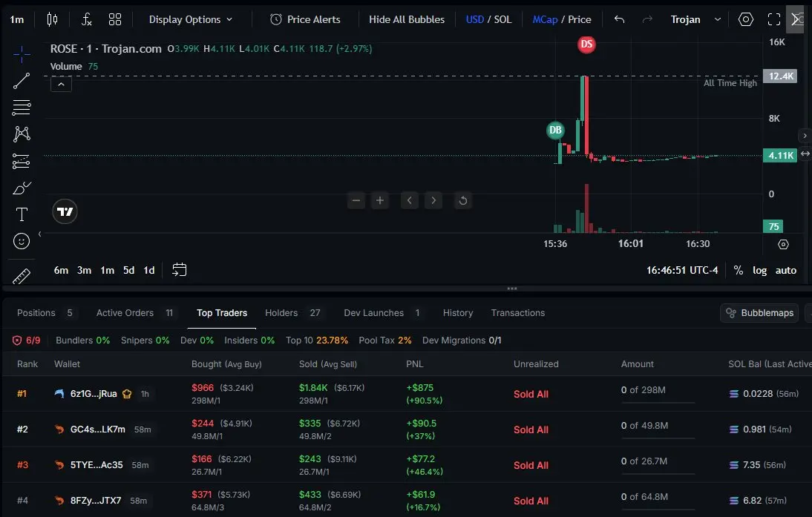
Task: Collapse the drawing toolbar arrow
Action: tap(40, 234)
